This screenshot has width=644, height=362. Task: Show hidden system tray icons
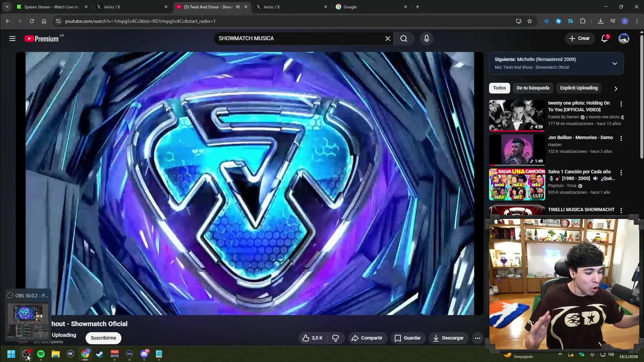[559, 354]
